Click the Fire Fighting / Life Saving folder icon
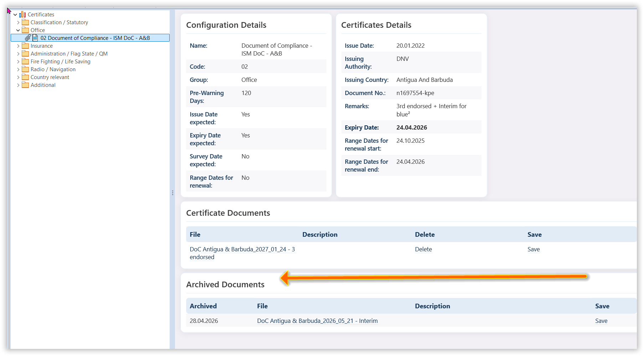Viewport: 644px width, 356px height. [x=25, y=61]
